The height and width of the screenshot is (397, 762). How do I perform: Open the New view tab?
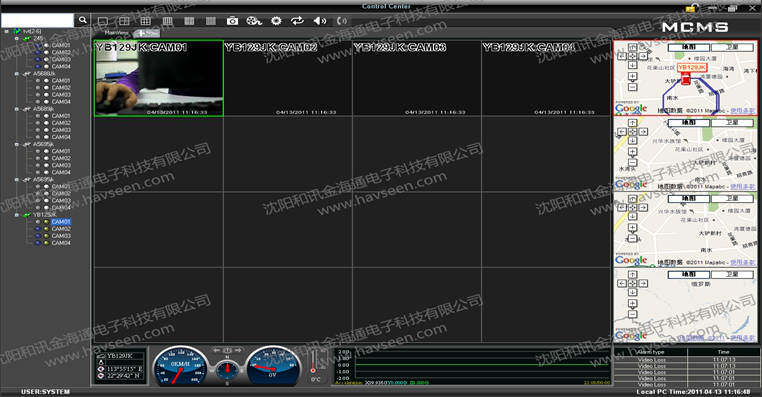tap(147, 33)
